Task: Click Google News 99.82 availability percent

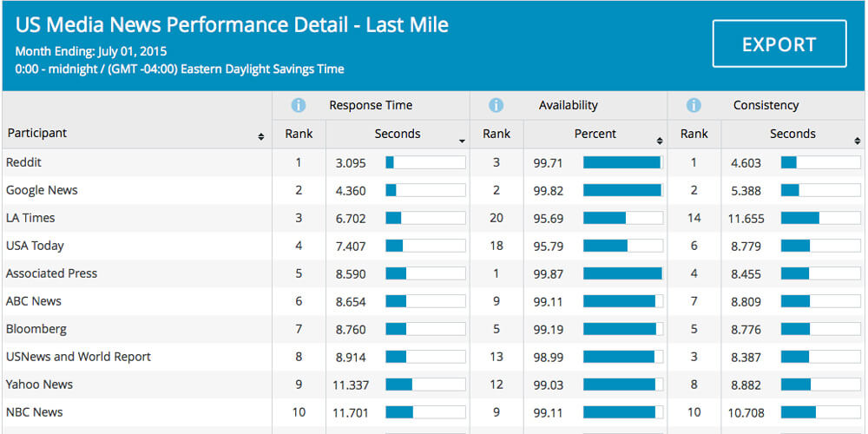Action: click(549, 191)
